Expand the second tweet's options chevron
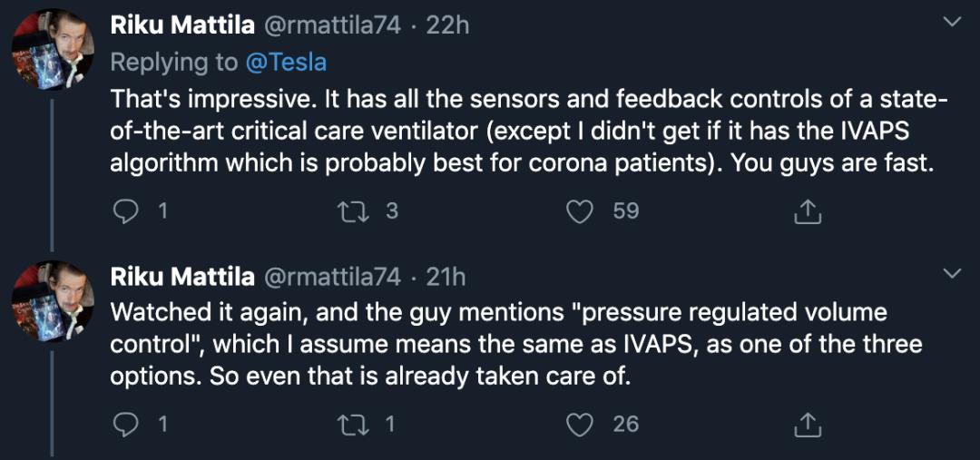The width and height of the screenshot is (980, 460). 952,272
